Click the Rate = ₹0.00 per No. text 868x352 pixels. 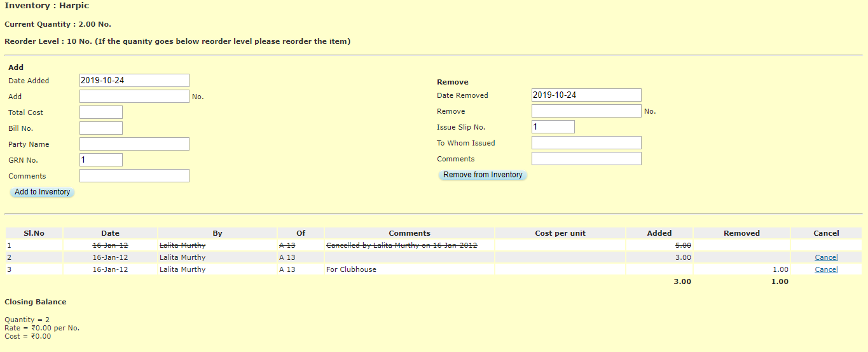click(42, 328)
